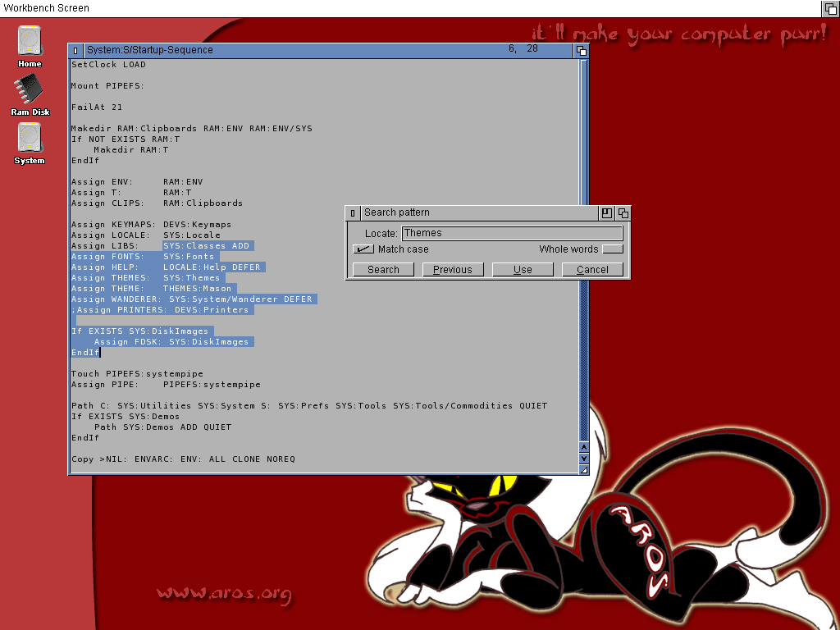Click the 'Assign CLIPS:' line
Image resolution: width=840 pixels, height=630 pixels.
tap(157, 203)
